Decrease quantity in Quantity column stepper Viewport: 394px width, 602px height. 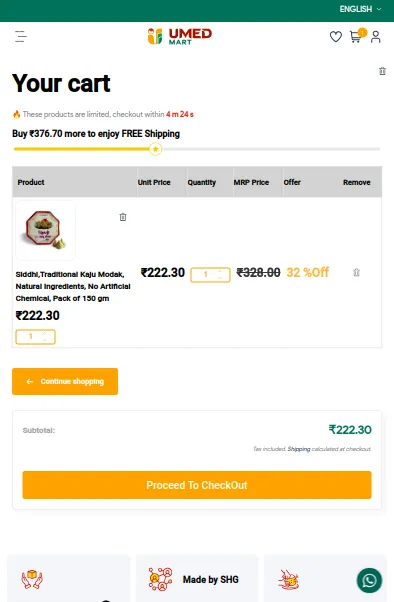[x=220, y=277]
